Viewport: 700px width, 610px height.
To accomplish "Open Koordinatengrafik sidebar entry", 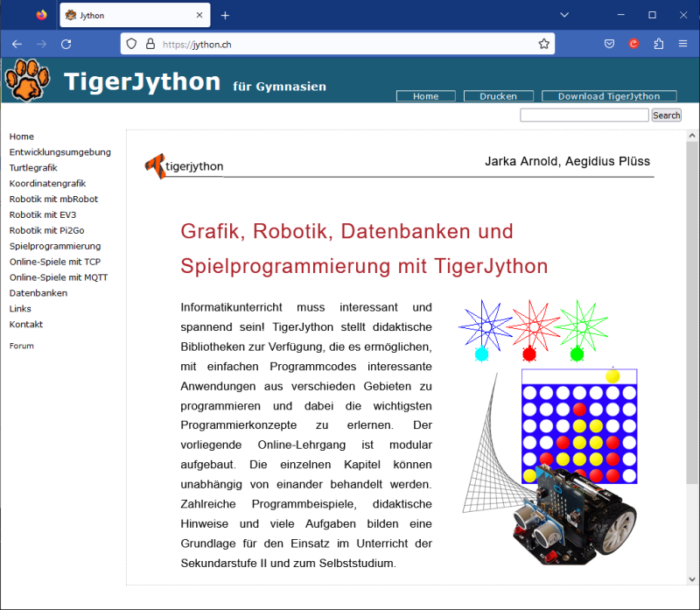I will tap(47, 184).
